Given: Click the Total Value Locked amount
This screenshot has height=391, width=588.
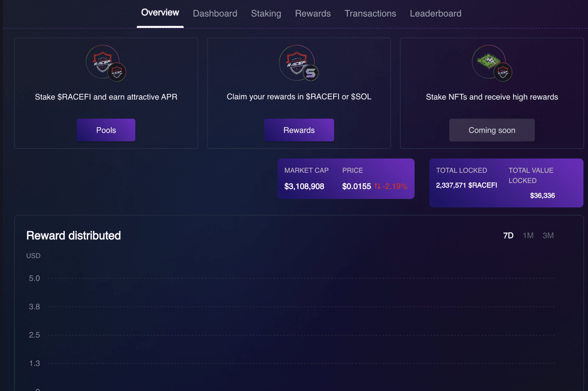Looking at the screenshot, I should point(542,195).
